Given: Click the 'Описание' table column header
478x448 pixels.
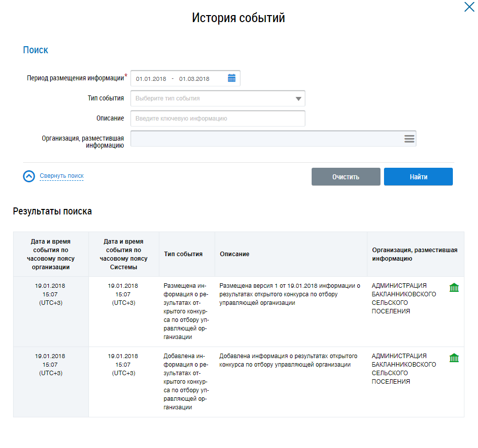Looking at the screenshot, I should (235, 254).
